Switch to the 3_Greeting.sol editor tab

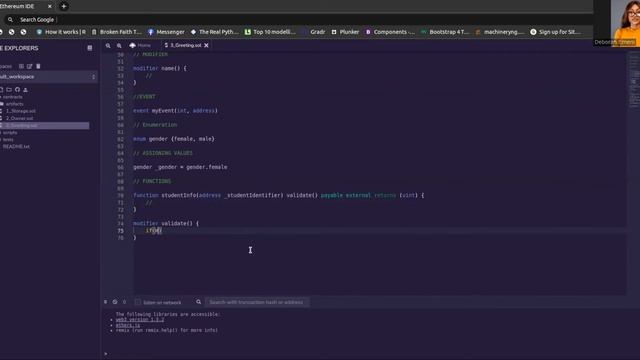click(183, 45)
